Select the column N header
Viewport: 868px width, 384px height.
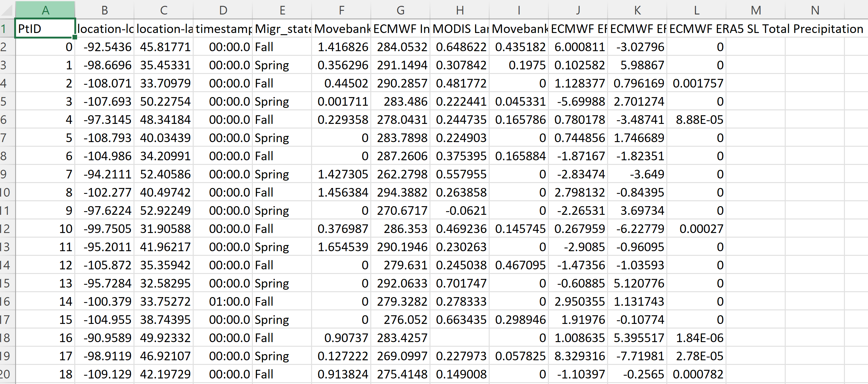(x=815, y=10)
